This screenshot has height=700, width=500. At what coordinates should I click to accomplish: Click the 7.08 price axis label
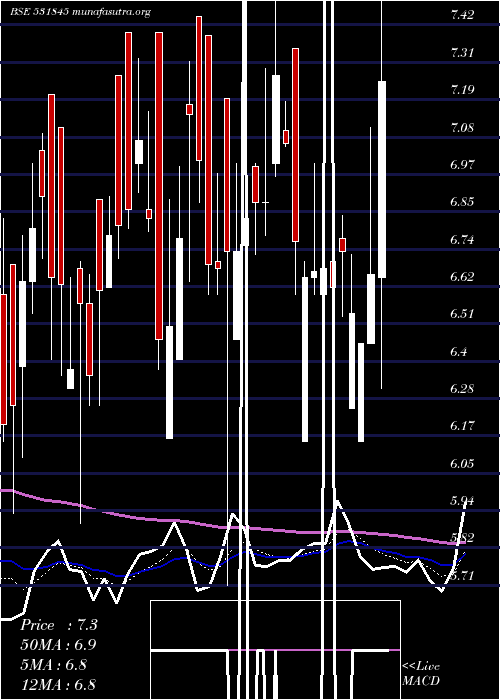coord(462,128)
